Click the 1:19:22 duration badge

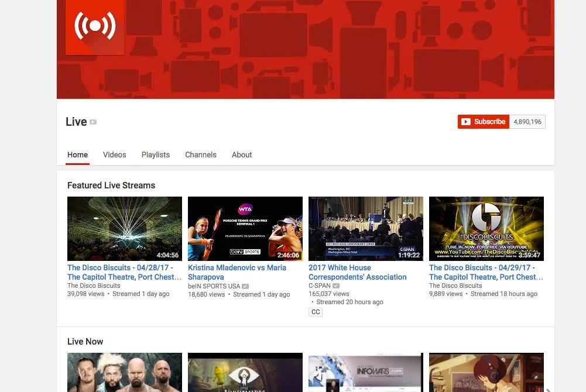tap(409, 255)
